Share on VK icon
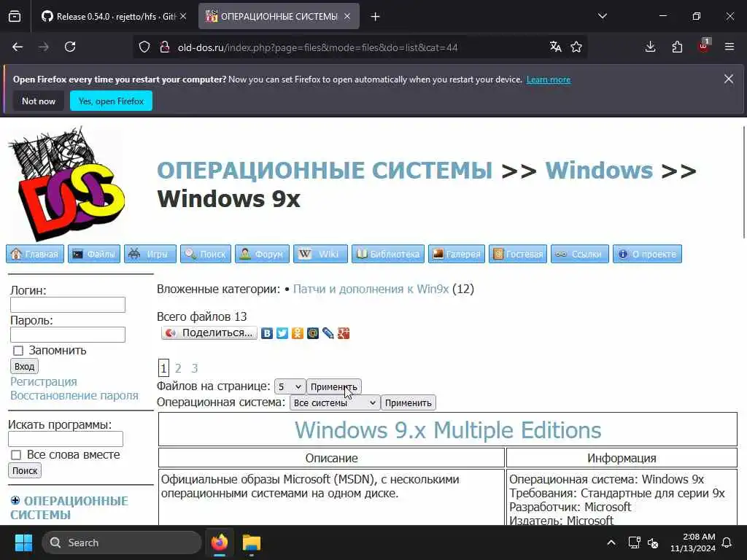This screenshot has height=560, width=747. tap(267, 333)
